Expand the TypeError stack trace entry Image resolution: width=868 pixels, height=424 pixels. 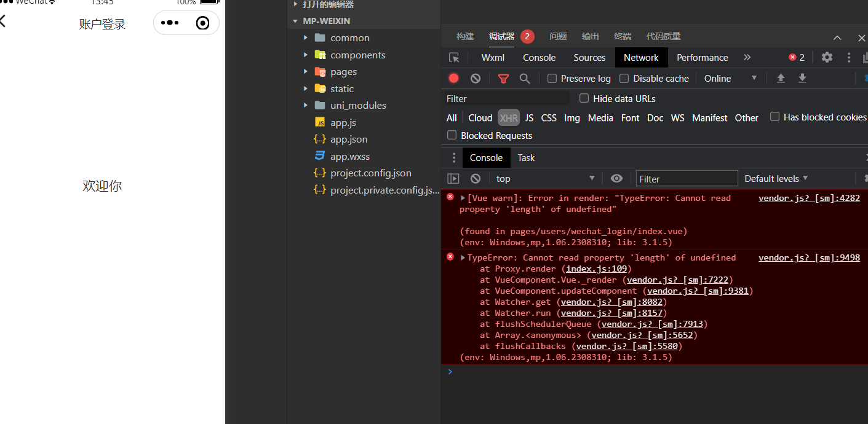[463, 257]
